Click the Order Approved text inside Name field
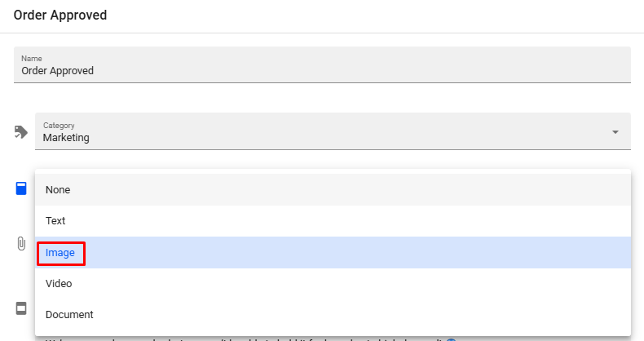Screen dimensions: 644x341 tap(57, 71)
